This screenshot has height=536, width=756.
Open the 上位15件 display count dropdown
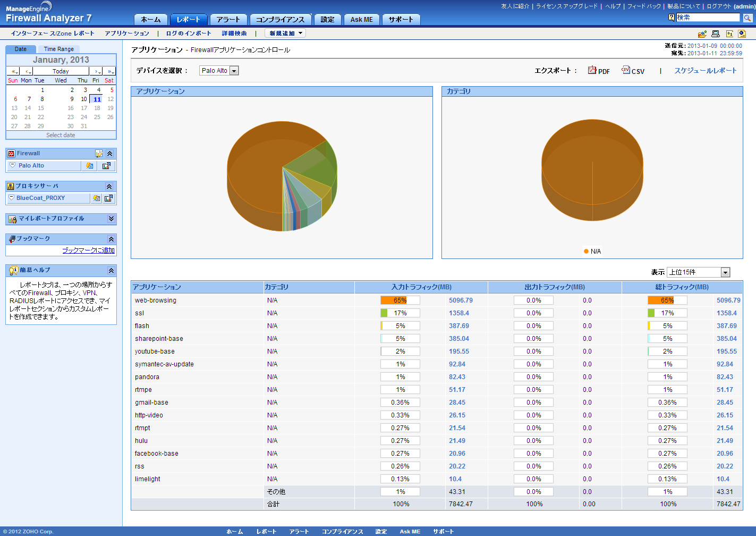(725, 272)
